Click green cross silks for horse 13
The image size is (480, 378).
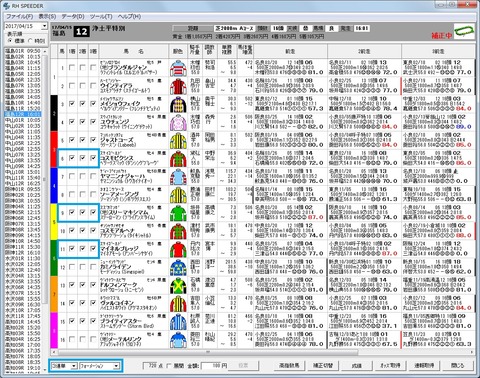point(178,285)
